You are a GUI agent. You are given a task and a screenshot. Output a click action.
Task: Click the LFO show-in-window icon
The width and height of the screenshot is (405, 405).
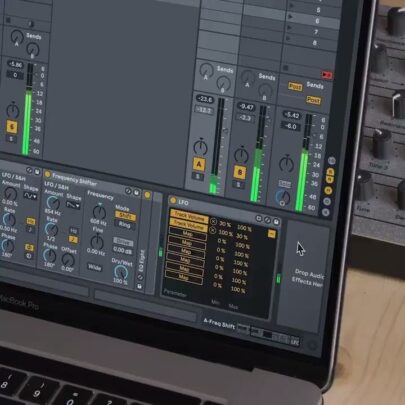259,218
